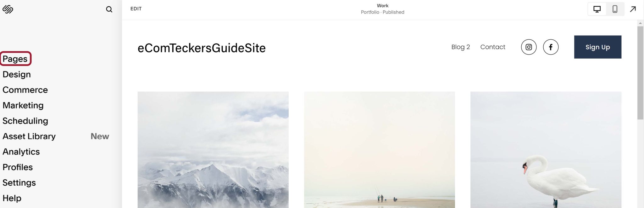Click the Instagram social icon

(529, 47)
